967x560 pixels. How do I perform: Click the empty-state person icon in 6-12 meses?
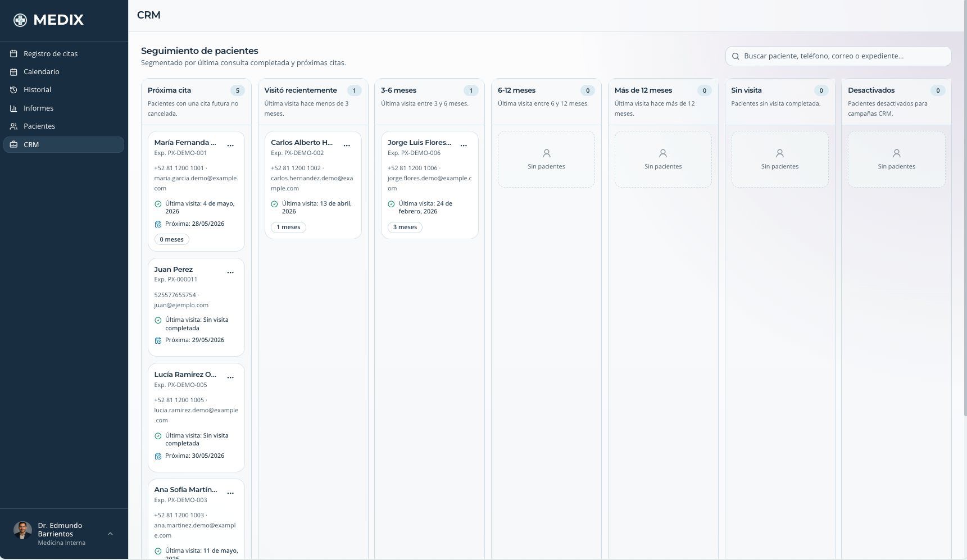tap(546, 153)
